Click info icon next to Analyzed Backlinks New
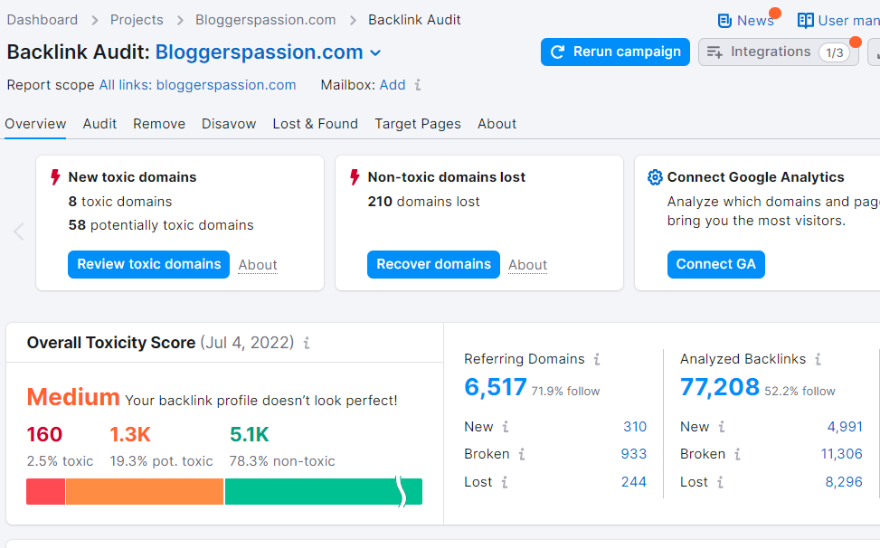Image resolution: width=880 pixels, height=548 pixels. (722, 427)
